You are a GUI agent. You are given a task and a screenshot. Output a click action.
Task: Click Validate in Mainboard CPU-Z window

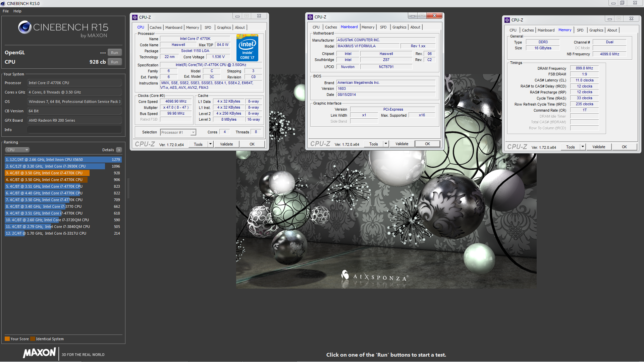pos(402,144)
